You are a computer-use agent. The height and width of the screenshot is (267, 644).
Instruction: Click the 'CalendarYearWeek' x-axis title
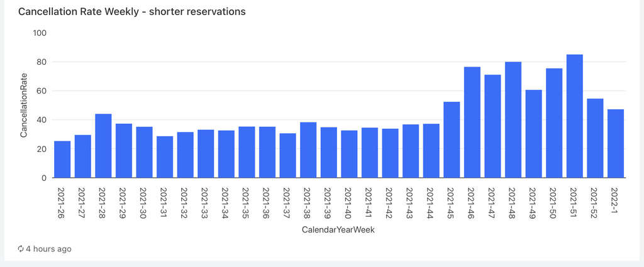coord(338,231)
